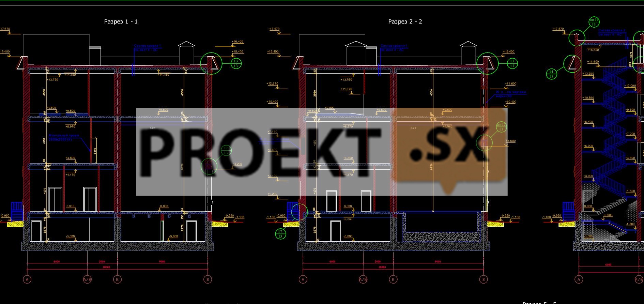Select total dimension 18000 under section 1-1
This screenshot has height=304, width=644.
(x=106, y=268)
